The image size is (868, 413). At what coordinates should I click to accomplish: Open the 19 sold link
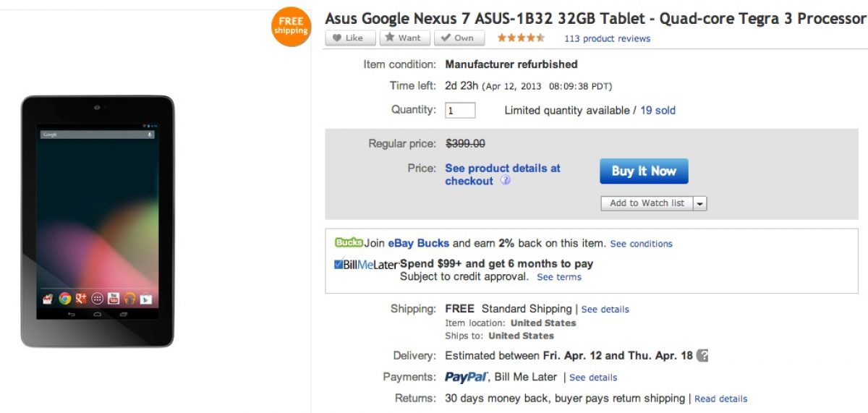[x=658, y=111]
